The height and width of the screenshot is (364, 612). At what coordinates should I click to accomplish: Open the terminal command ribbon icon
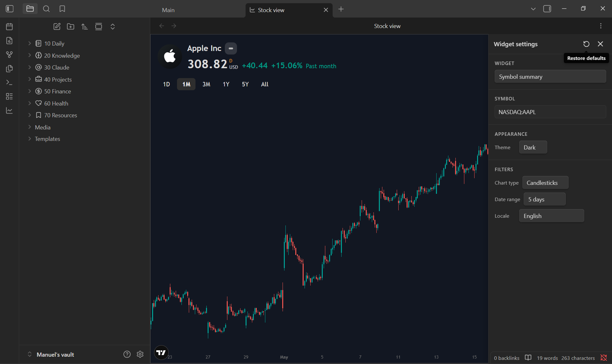pos(10,83)
